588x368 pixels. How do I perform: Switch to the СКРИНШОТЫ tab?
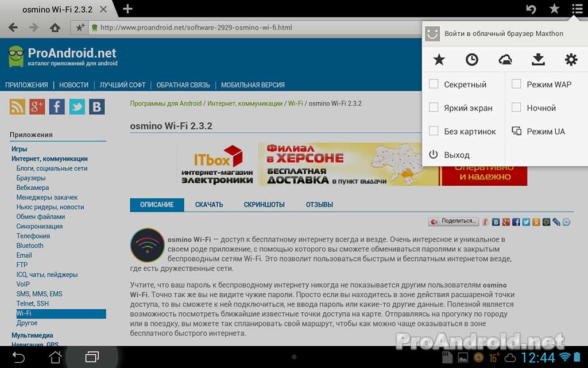click(264, 205)
